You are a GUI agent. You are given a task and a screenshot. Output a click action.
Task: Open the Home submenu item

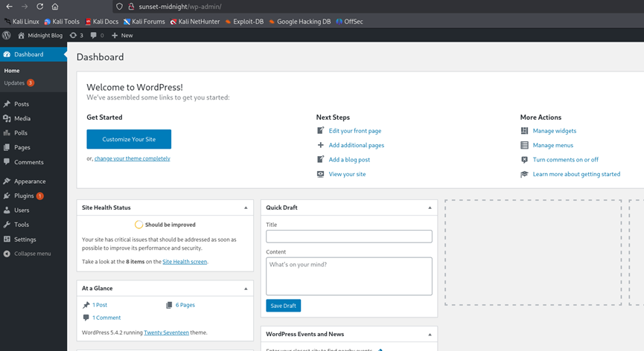[x=12, y=71]
